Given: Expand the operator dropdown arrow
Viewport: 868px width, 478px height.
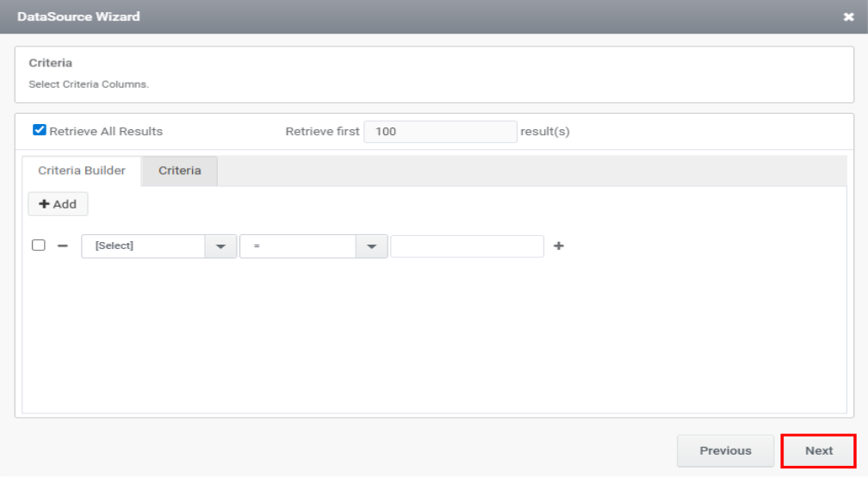Looking at the screenshot, I should tap(371, 246).
